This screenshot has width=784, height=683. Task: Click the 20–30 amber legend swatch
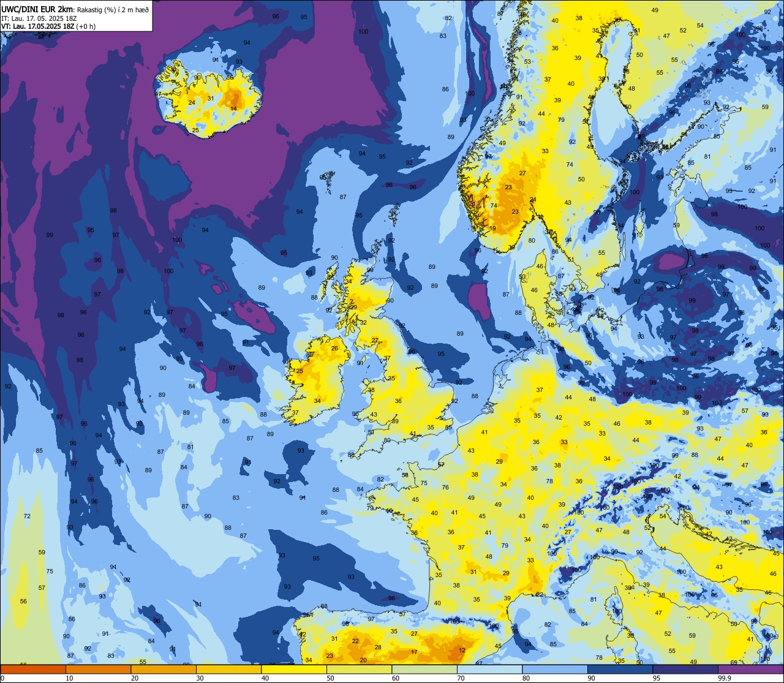pyautogui.click(x=164, y=670)
